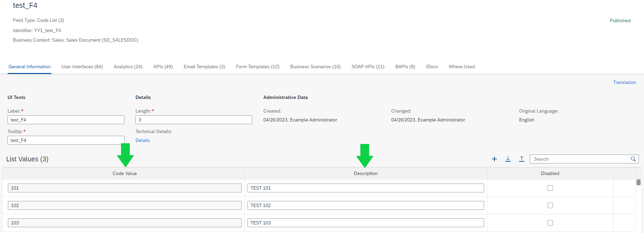Click into the Tooltip input field
644x233 pixels.
(66, 140)
